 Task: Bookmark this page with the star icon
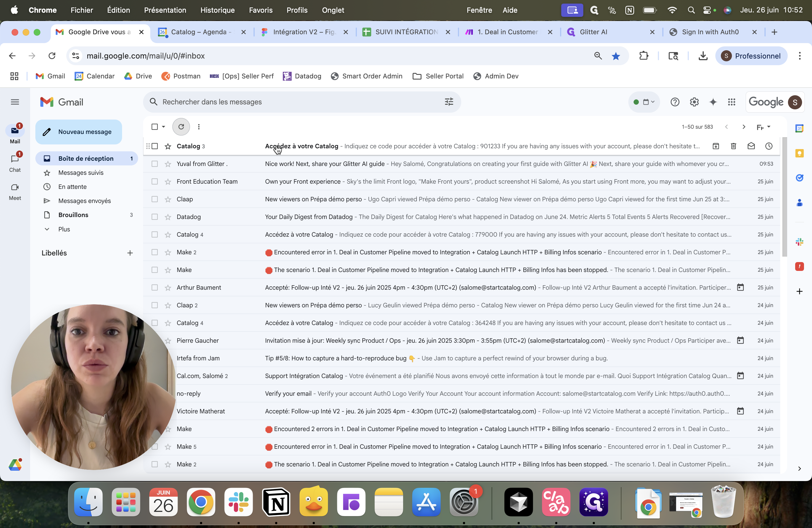pyautogui.click(x=615, y=56)
